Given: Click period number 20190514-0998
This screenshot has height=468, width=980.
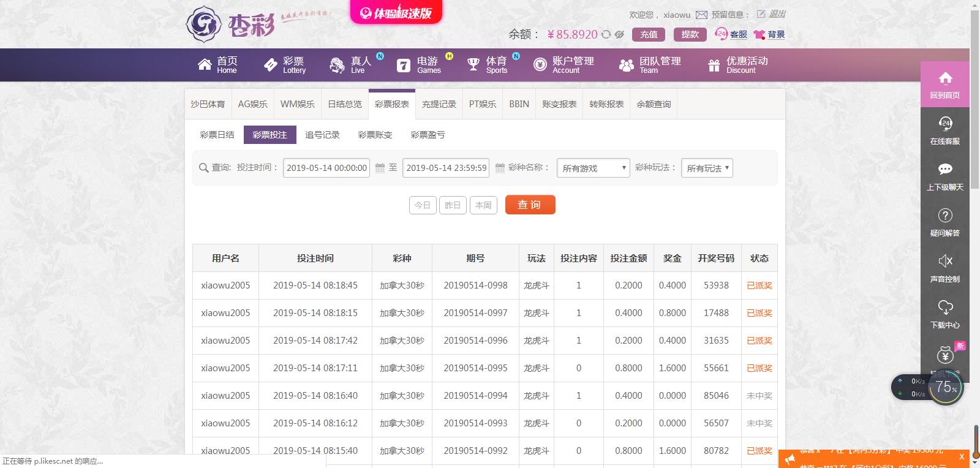Looking at the screenshot, I should 475,285.
